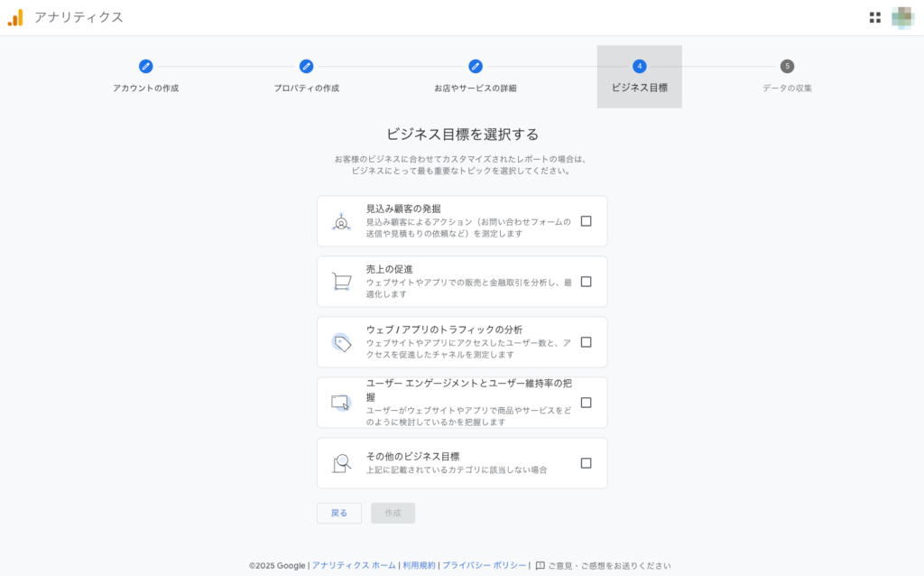
Task: Click the 戻る button
Action: click(338, 512)
